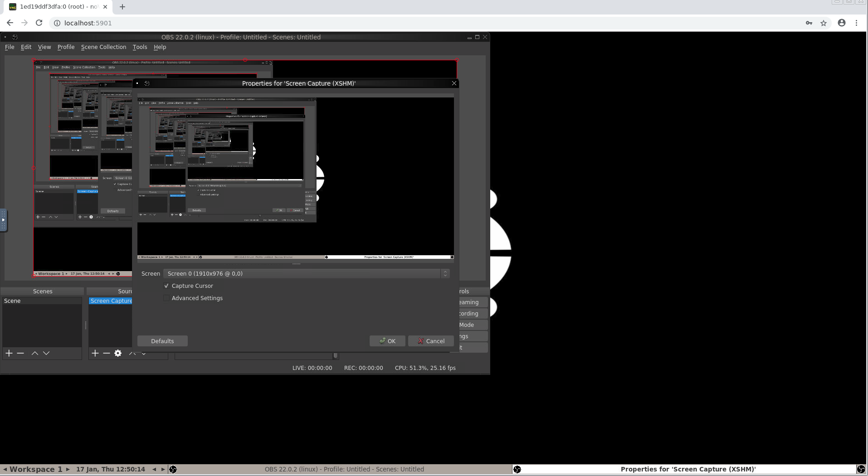Select the Scene entry in Scenes list
This screenshot has height=476, width=868.
pyautogui.click(x=42, y=301)
